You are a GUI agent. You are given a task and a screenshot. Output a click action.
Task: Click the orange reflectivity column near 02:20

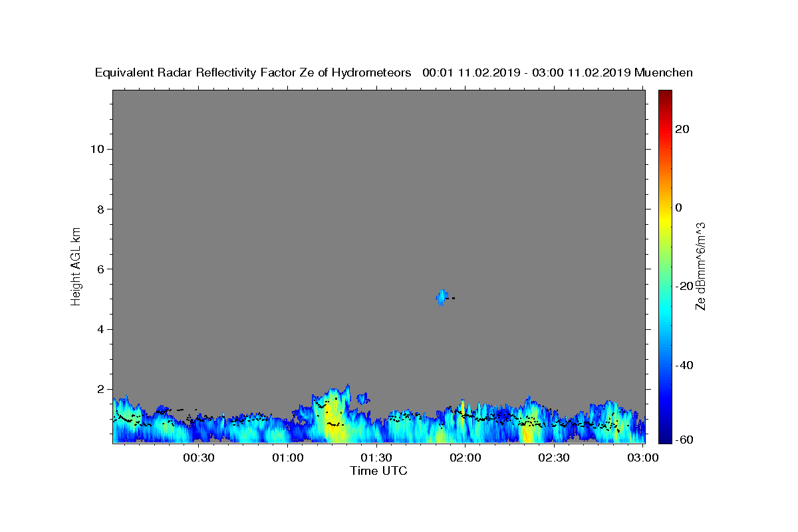coord(528,434)
